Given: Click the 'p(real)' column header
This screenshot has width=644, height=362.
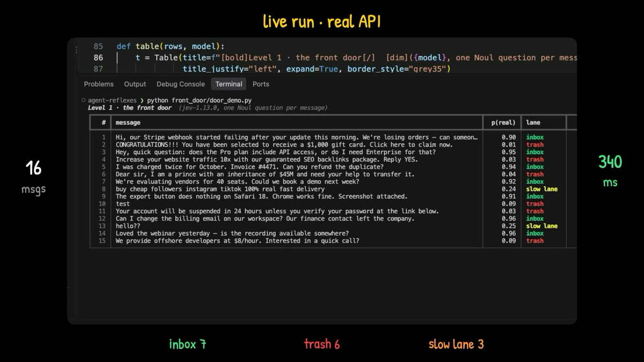Looking at the screenshot, I should pos(503,123).
